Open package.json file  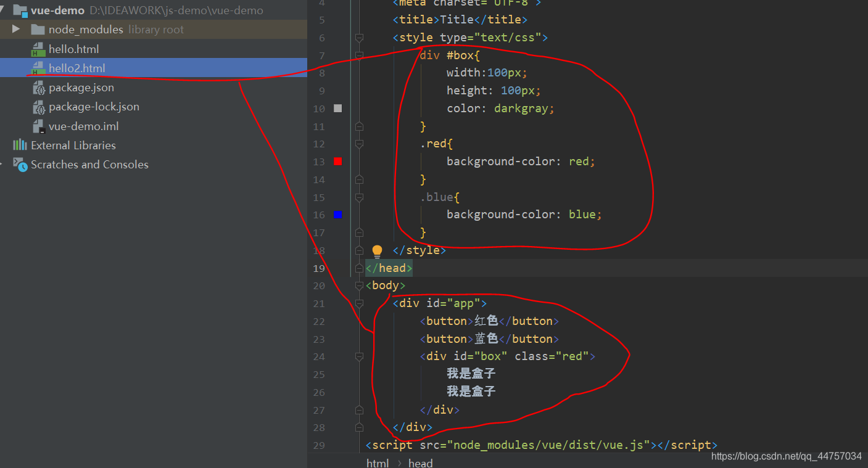tap(81, 88)
